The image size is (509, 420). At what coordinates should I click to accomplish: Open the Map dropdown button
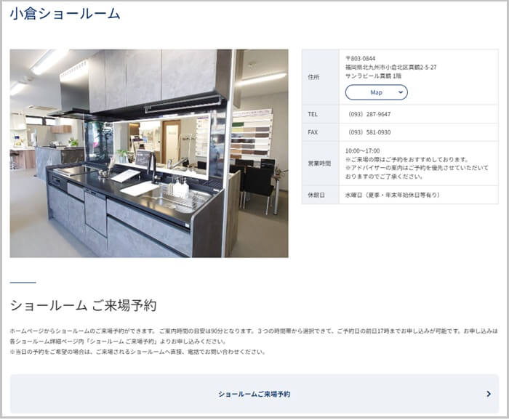376,92
